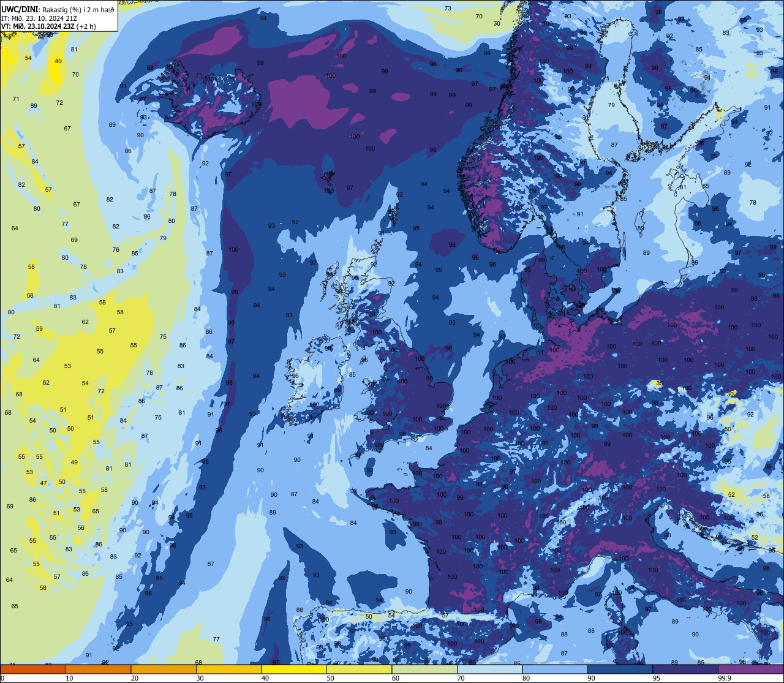Click the VT valid time line reading 23Z (+2 h)
This screenshot has height=683, width=784.
click(x=48, y=26)
